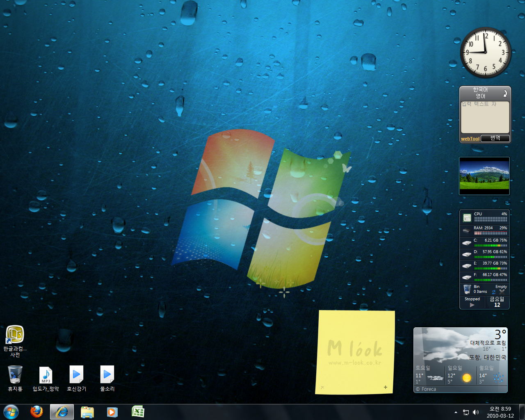The width and height of the screenshot is (525, 420).
Task: Open Excel from the taskbar
Action: [x=138, y=411]
